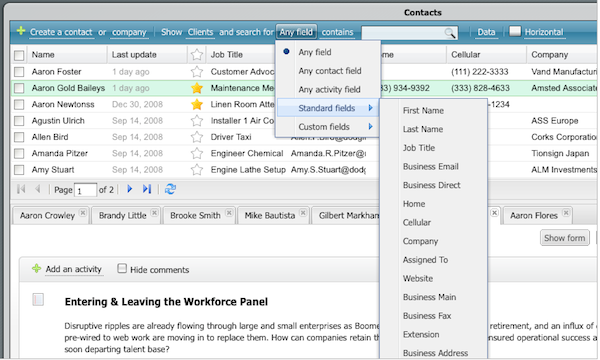Click the page number input field

[85, 190]
